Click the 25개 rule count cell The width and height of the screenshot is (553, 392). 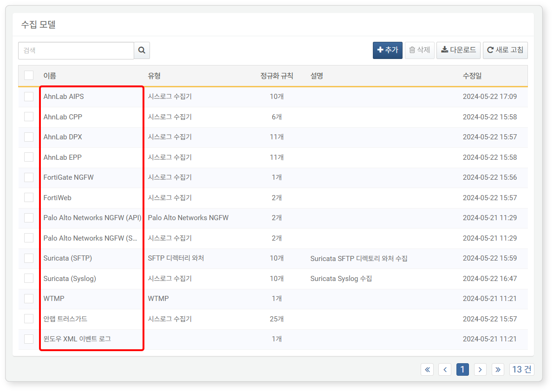[277, 319]
